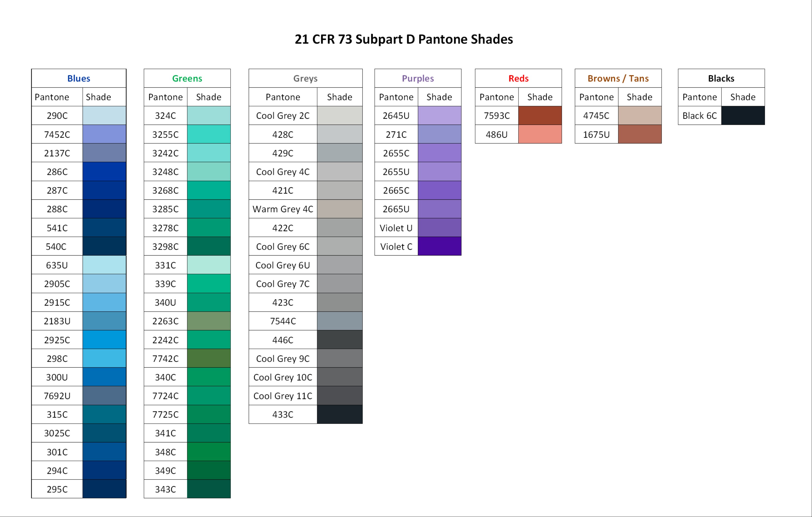Click the Greens table heading
This screenshot has height=517, width=812.
click(x=187, y=78)
